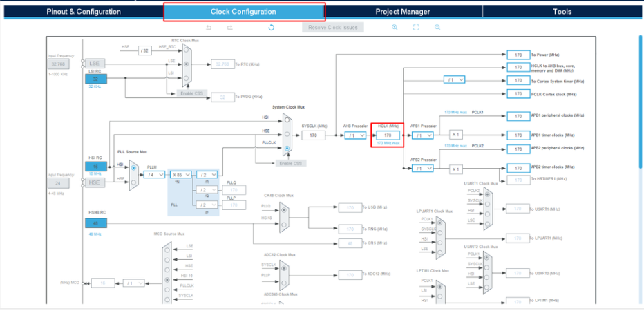Select HSE_RTC in RTC Clock Mux
Image resolution: width=644 pixels, height=311 pixels.
tap(187, 50)
